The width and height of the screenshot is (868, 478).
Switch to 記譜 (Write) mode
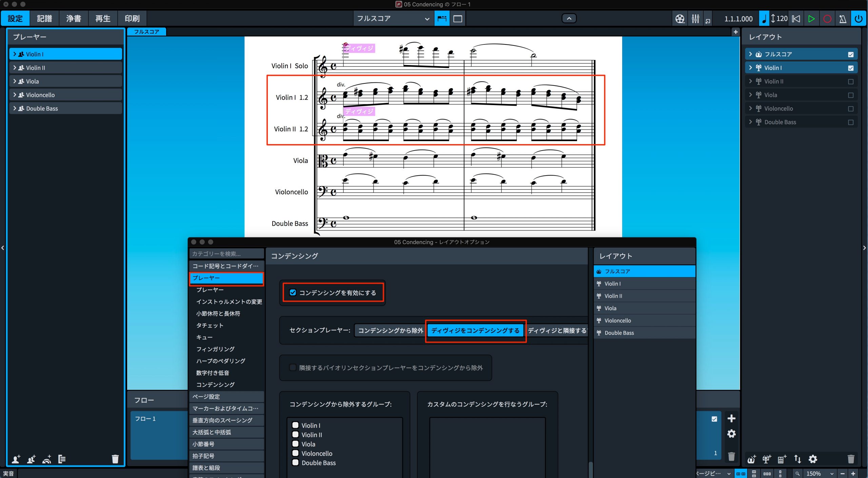pos(44,19)
